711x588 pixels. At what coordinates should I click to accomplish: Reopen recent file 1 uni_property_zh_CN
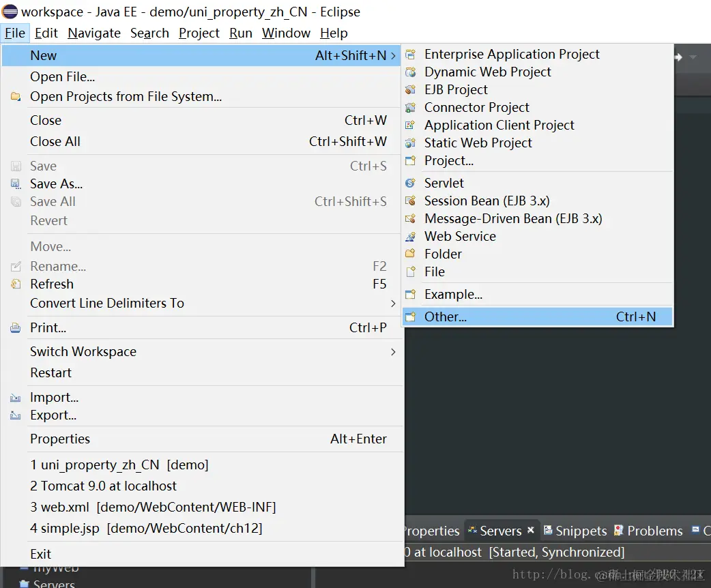coord(202,465)
